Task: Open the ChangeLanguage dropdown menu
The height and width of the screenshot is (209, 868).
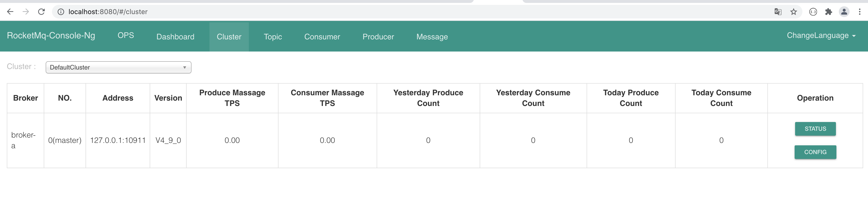Action: [821, 36]
